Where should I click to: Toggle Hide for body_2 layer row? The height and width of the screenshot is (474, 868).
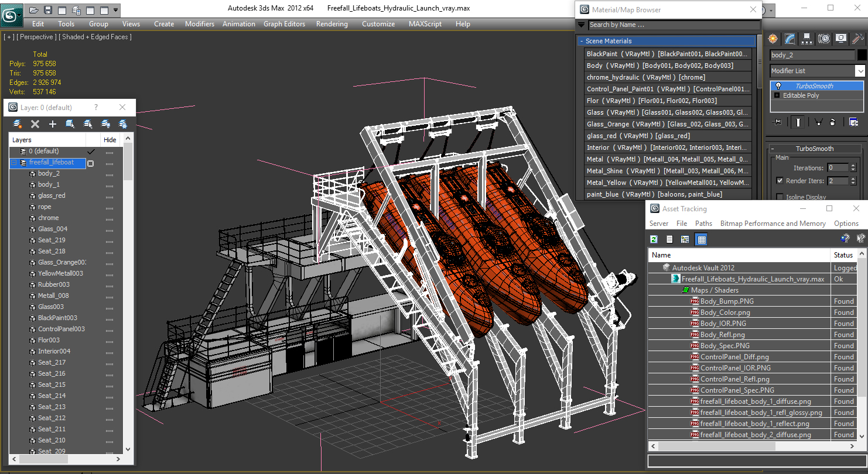point(110,174)
